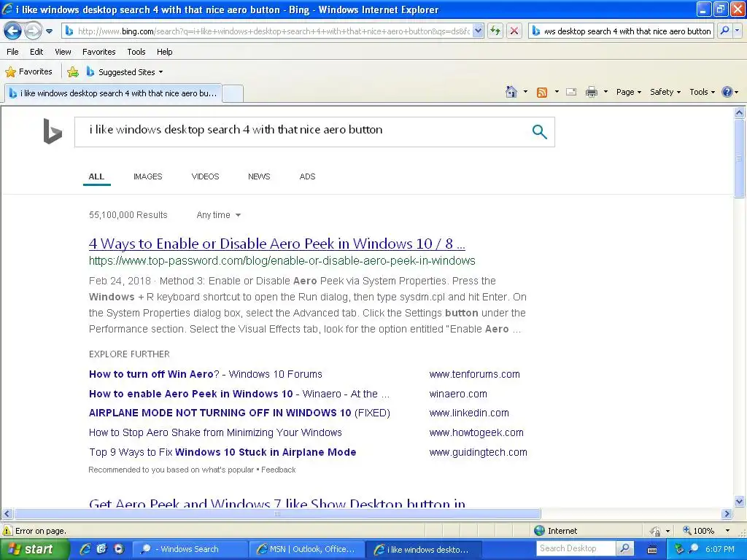Open the search provider dropdown arrow
Viewport: 747px width, 560px height.
click(x=737, y=31)
